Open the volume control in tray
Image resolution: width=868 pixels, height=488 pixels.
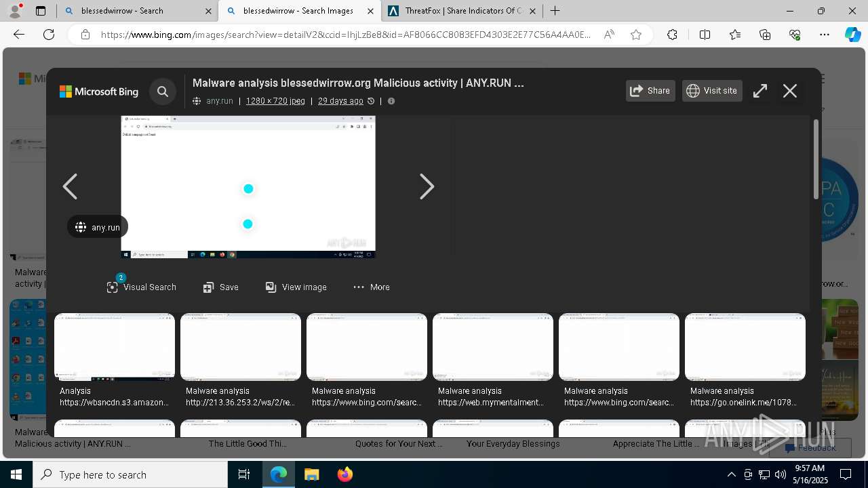pyautogui.click(x=781, y=474)
